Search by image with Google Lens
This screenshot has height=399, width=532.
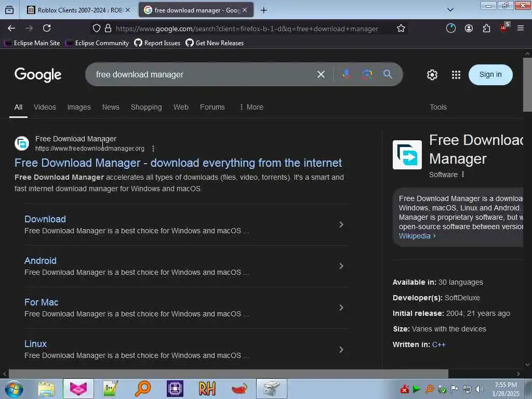click(x=367, y=74)
